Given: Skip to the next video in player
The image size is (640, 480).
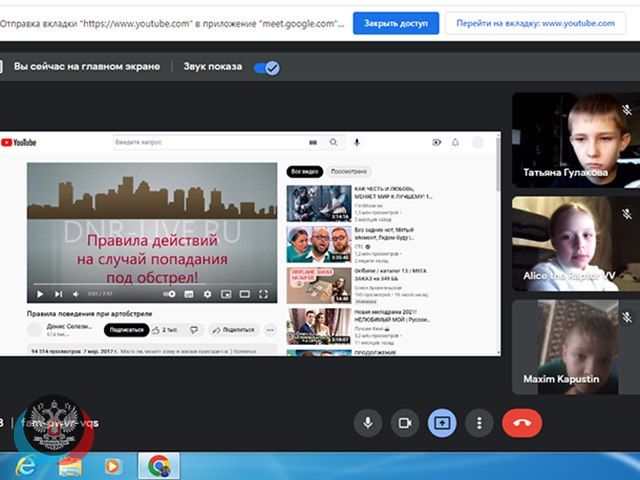Looking at the screenshot, I should pos(58,294).
